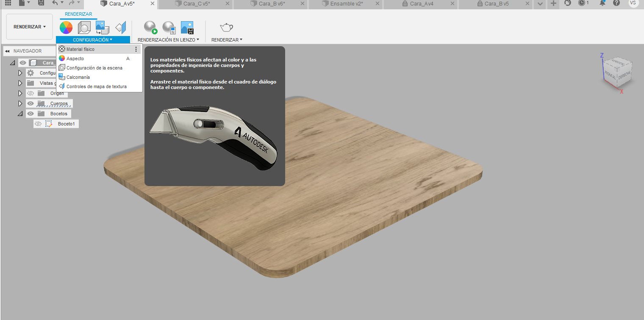Expand the Origen folder
Viewport: 644px width, 320px height.
coord(20,93)
